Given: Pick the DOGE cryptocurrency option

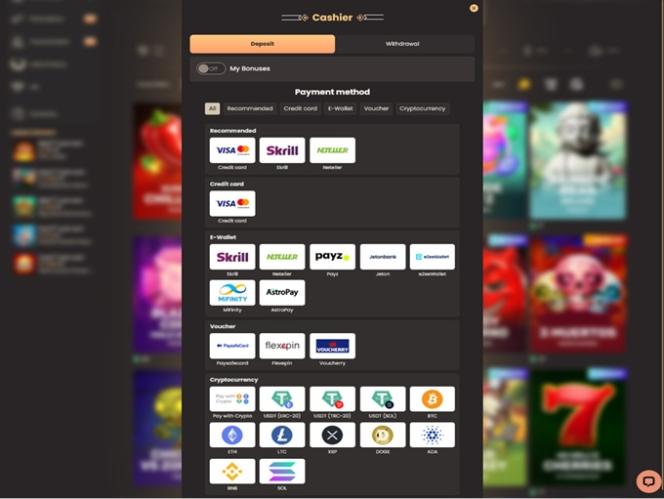Looking at the screenshot, I should (382, 435).
